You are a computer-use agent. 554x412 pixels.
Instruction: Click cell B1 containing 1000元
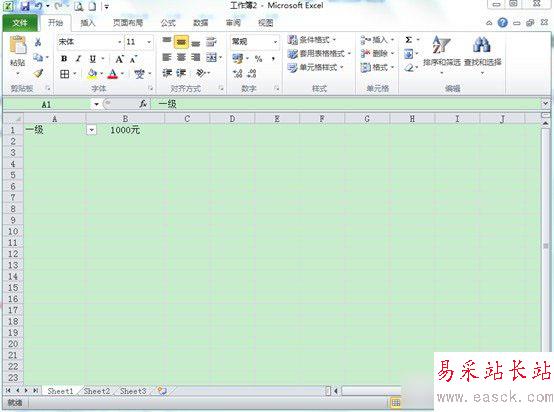tap(125, 130)
